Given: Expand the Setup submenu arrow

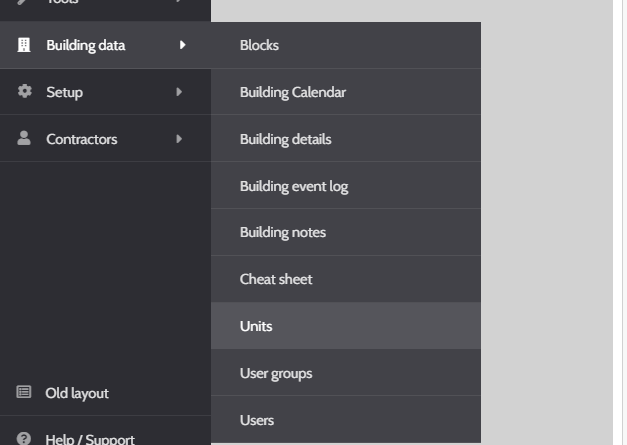Looking at the screenshot, I should pyautogui.click(x=179, y=92).
